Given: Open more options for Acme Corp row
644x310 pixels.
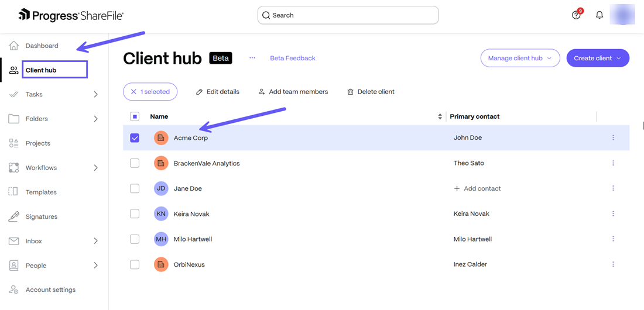Looking at the screenshot, I should pos(613,138).
